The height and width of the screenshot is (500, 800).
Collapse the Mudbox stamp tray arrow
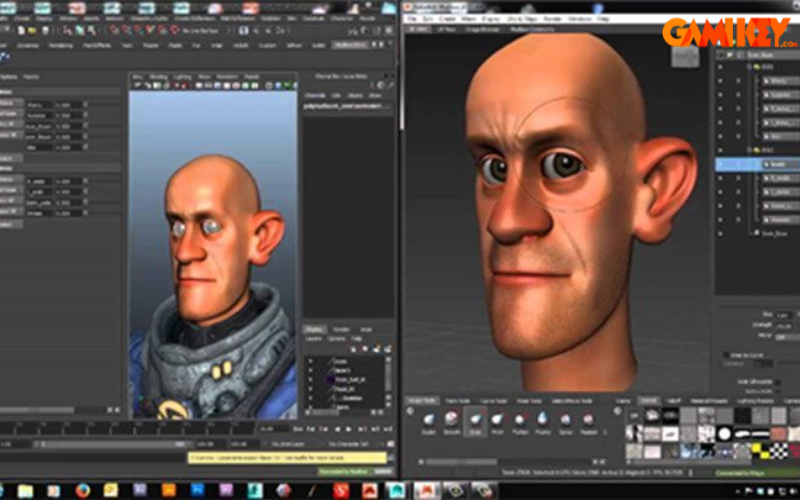(618, 411)
